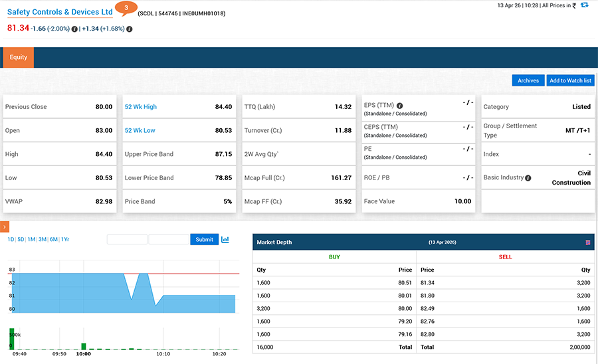Select the Equity tab
The image size is (598, 364).
point(19,57)
